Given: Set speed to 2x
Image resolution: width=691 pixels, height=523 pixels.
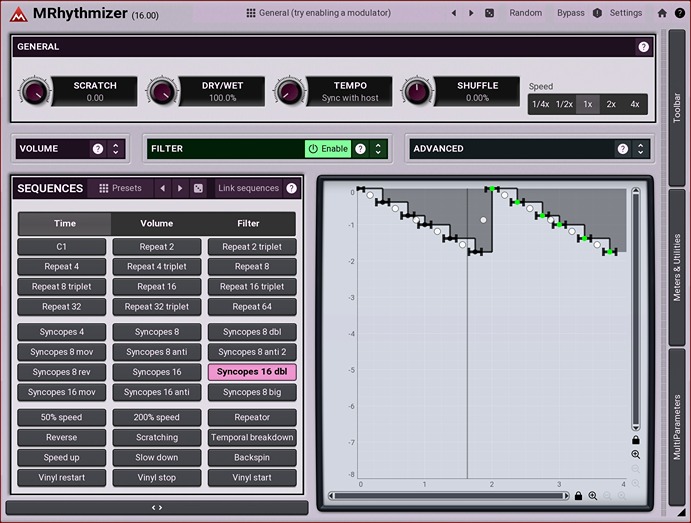Looking at the screenshot, I should tap(611, 104).
